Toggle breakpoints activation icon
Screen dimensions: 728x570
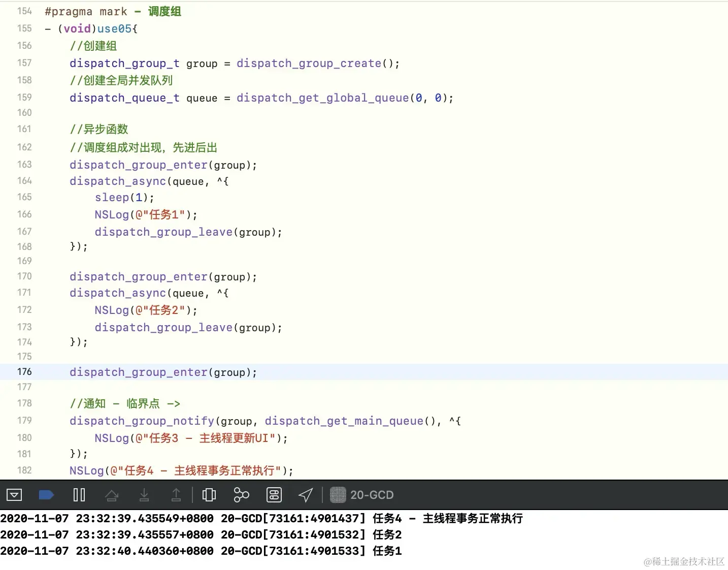click(x=46, y=495)
